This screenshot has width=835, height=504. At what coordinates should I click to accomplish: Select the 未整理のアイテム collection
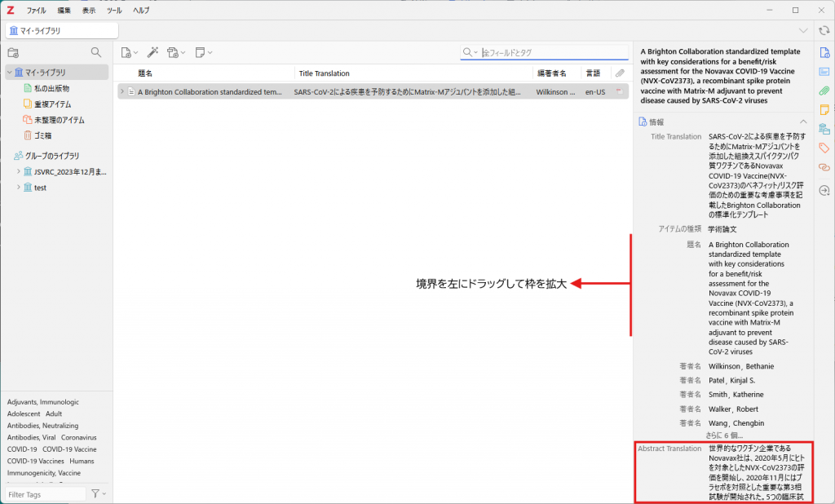tap(59, 120)
